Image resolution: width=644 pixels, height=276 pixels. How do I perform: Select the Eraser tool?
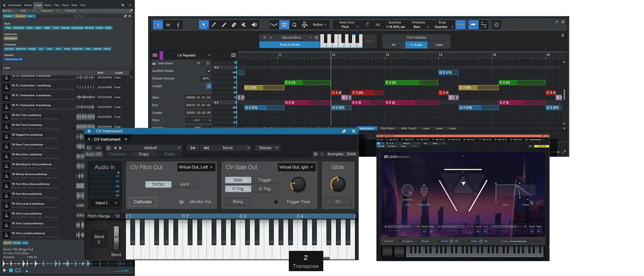click(234, 25)
